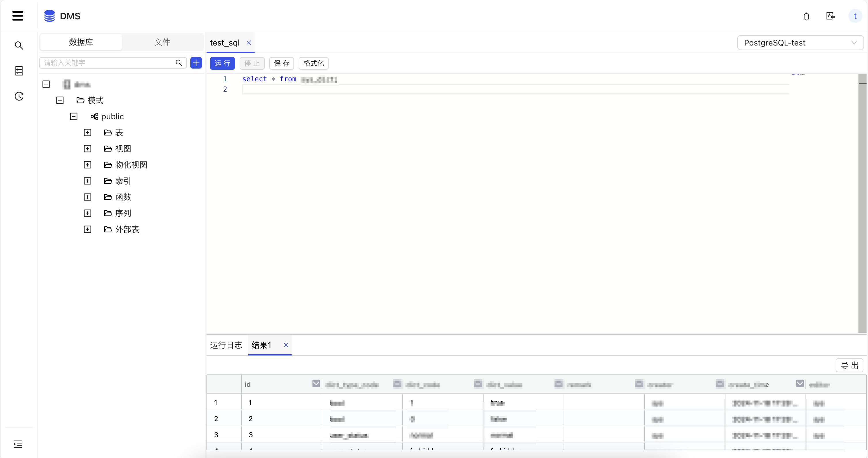Run the query with 运行 button
Screen dimensions: 868x458
(x=222, y=63)
